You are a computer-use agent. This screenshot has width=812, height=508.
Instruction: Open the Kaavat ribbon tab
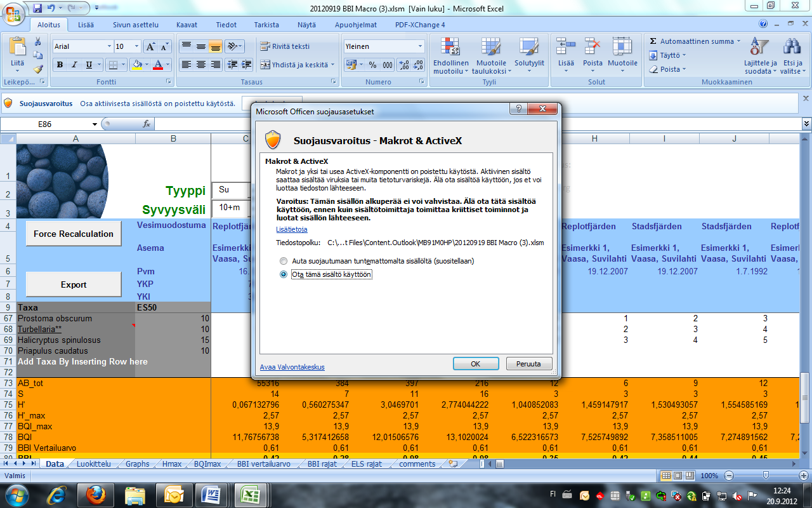tap(187, 25)
